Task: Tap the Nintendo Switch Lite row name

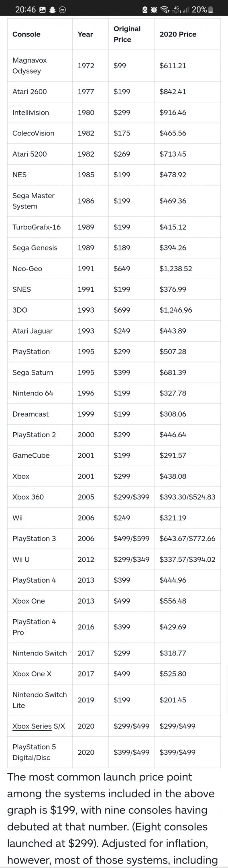Action: (x=40, y=700)
